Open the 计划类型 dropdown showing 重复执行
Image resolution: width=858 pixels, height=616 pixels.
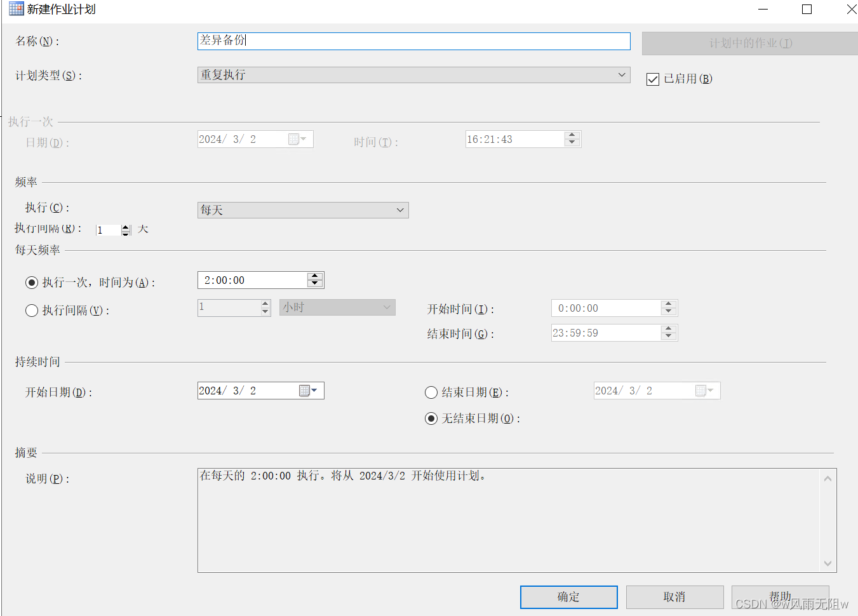(x=414, y=75)
